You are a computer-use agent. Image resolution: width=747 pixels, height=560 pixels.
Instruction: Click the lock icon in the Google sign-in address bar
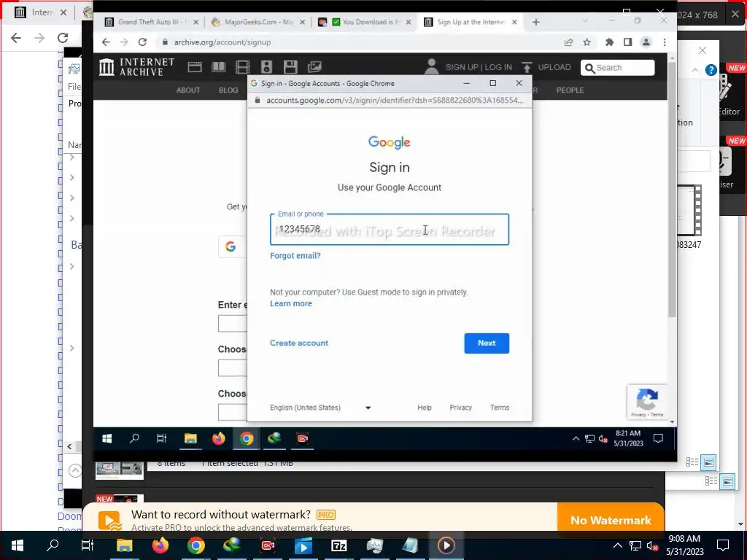(x=258, y=101)
